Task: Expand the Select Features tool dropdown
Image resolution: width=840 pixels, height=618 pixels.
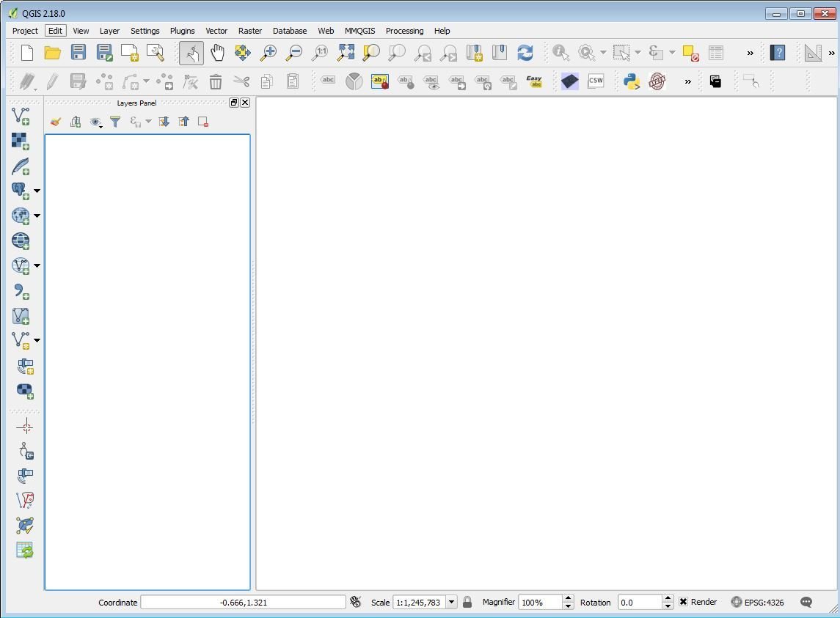Action: pyautogui.click(x=638, y=53)
